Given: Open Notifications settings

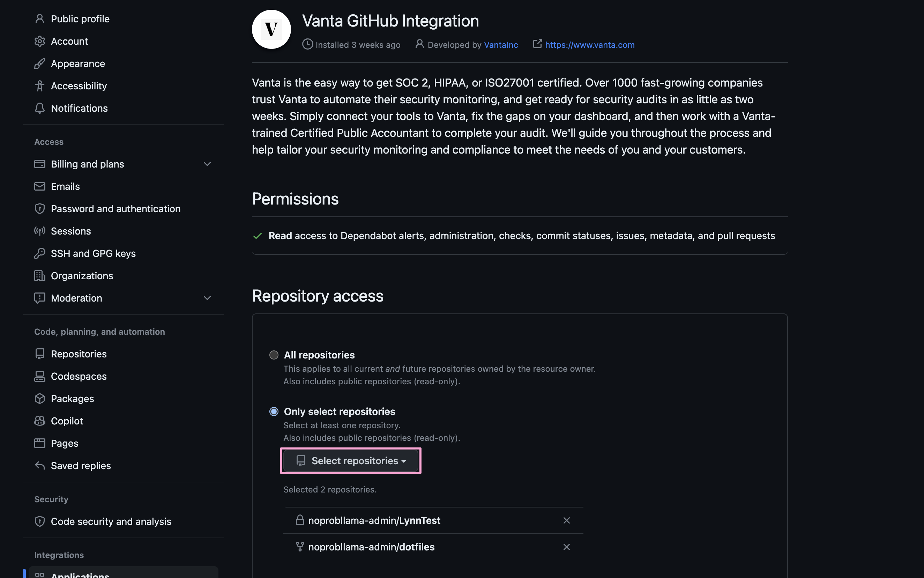Looking at the screenshot, I should 79,108.
